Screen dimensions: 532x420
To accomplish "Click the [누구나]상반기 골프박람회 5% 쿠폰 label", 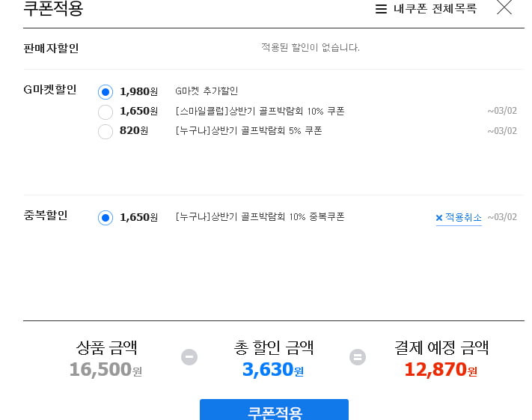I will (x=248, y=131).
